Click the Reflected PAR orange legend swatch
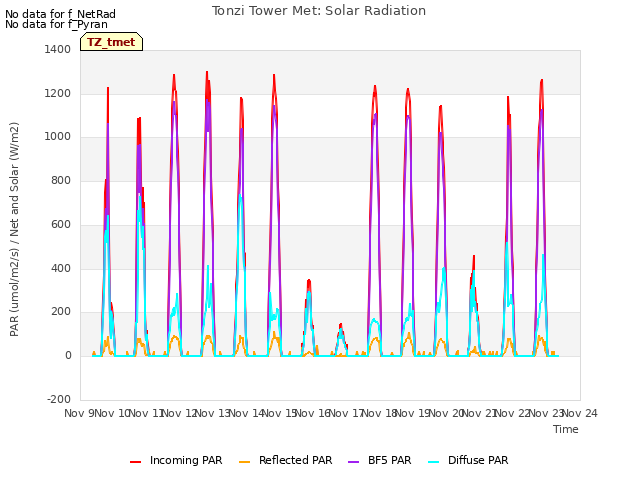 tap(244, 462)
